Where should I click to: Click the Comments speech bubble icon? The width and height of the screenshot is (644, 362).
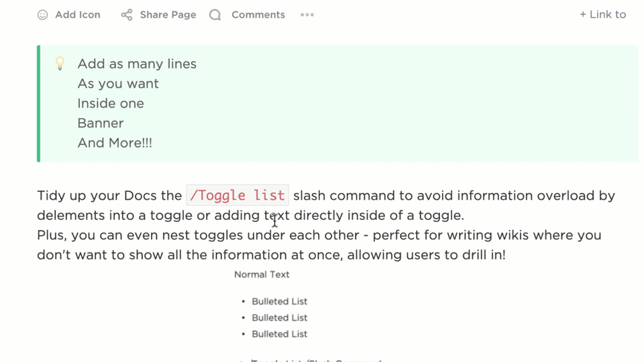tap(215, 15)
